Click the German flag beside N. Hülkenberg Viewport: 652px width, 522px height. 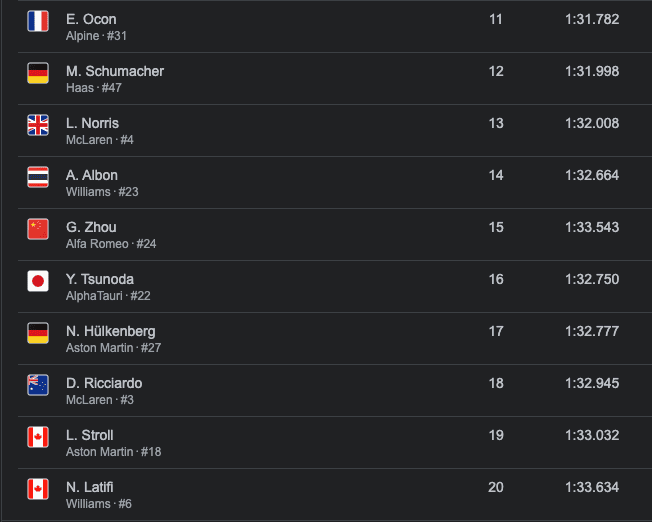pyautogui.click(x=38, y=333)
